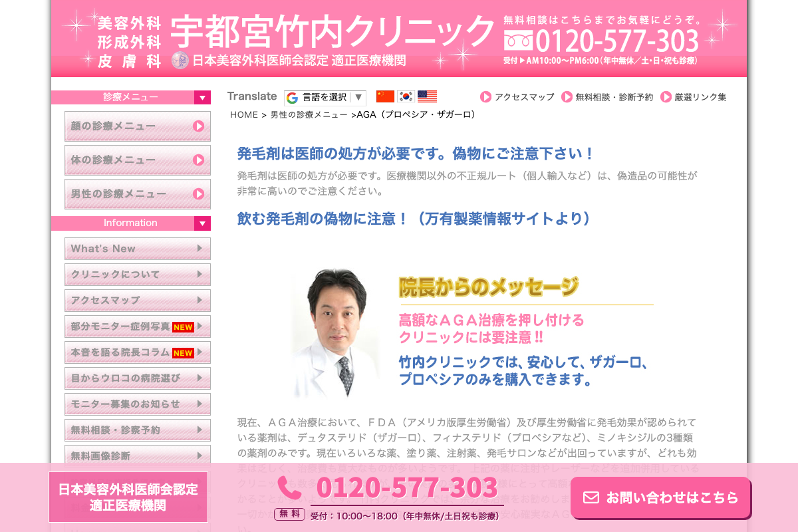Image resolution: width=798 pixels, height=532 pixels.
Task: Open 無料相談・診断予約 in top navigation
Action: pos(614,97)
